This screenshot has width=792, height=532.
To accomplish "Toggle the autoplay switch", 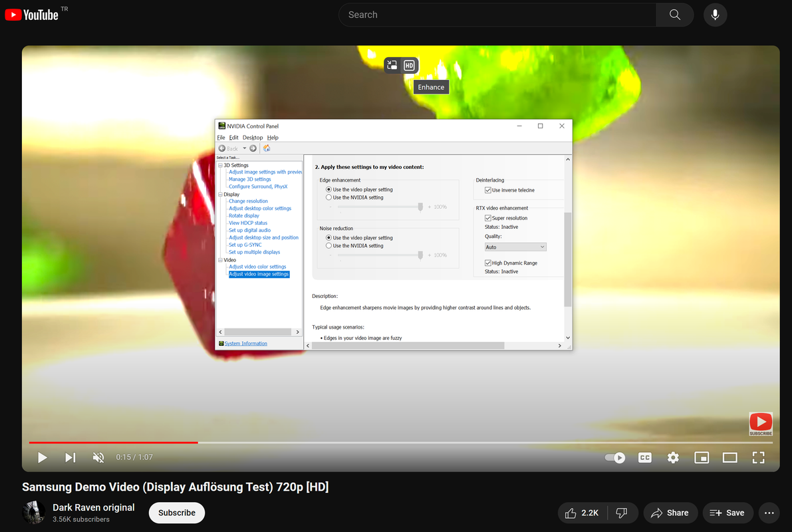I will 614,458.
